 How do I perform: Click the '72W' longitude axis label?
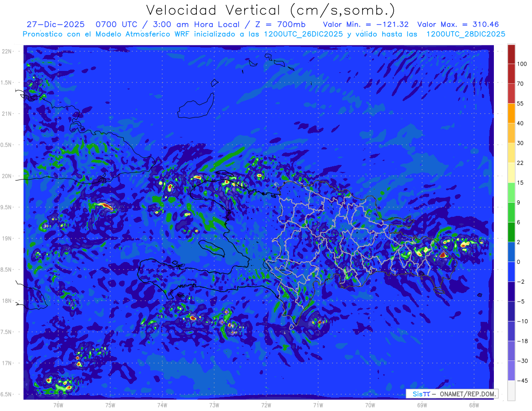(266, 405)
